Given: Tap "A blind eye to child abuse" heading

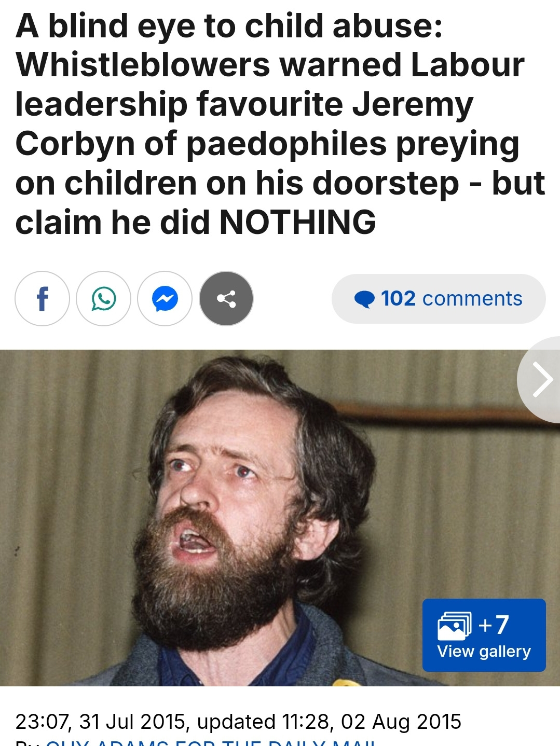Looking at the screenshot, I should point(229,26).
